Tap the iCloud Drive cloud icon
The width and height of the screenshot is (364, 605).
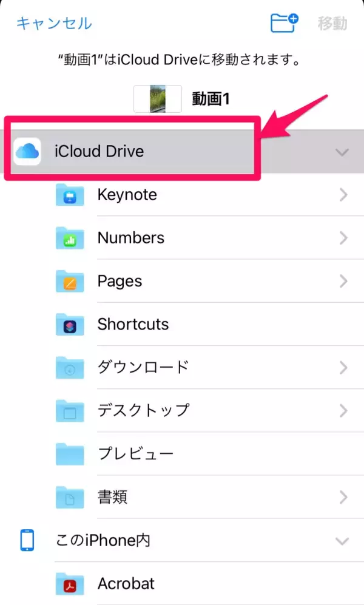point(27,151)
